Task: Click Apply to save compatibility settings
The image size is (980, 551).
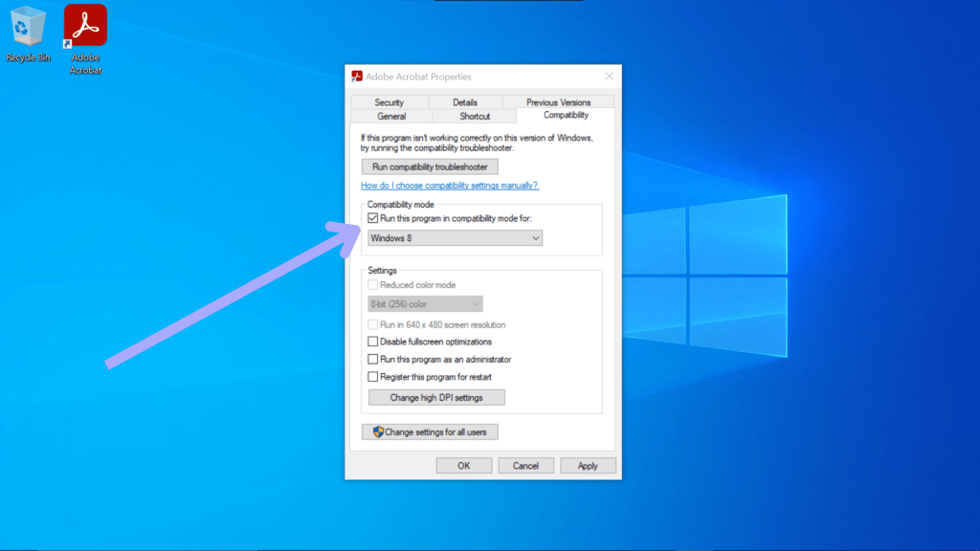Action: [x=588, y=465]
